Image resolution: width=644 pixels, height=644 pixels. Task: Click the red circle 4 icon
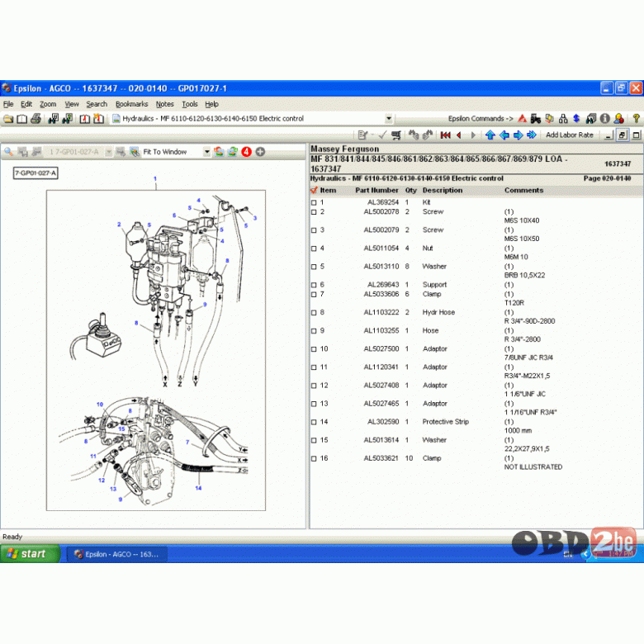[246, 152]
